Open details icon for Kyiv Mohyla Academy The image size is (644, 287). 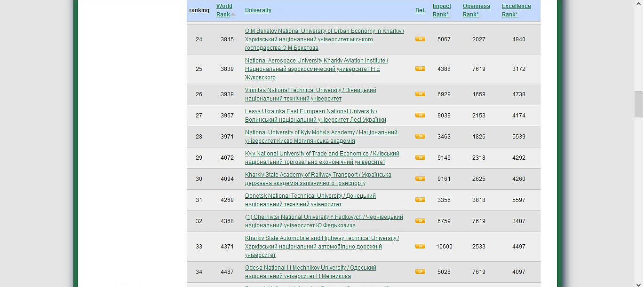click(x=420, y=136)
